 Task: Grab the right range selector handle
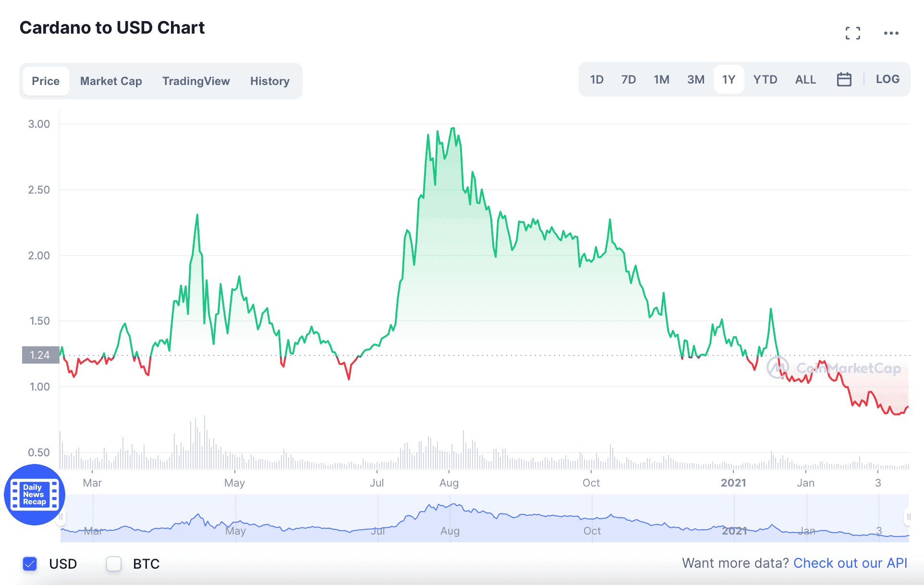[908, 517]
